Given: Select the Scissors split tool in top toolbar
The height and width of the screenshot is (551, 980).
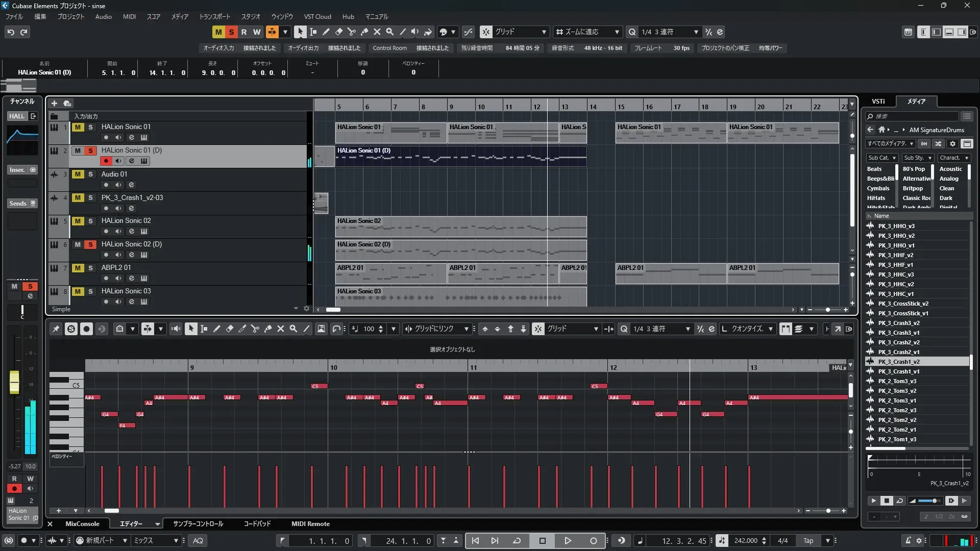Looking at the screenshot, I should [x=352, y=32].
